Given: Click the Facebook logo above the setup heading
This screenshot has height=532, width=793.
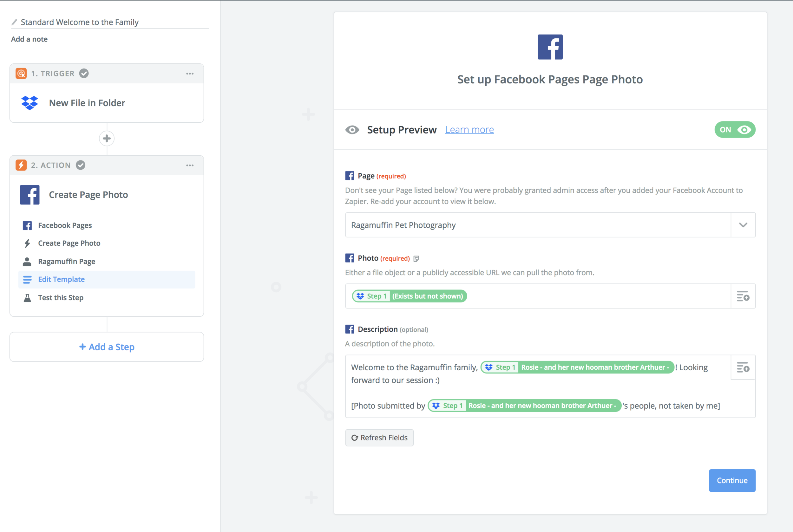Looking at the screenshot, I should coord(550,47).
